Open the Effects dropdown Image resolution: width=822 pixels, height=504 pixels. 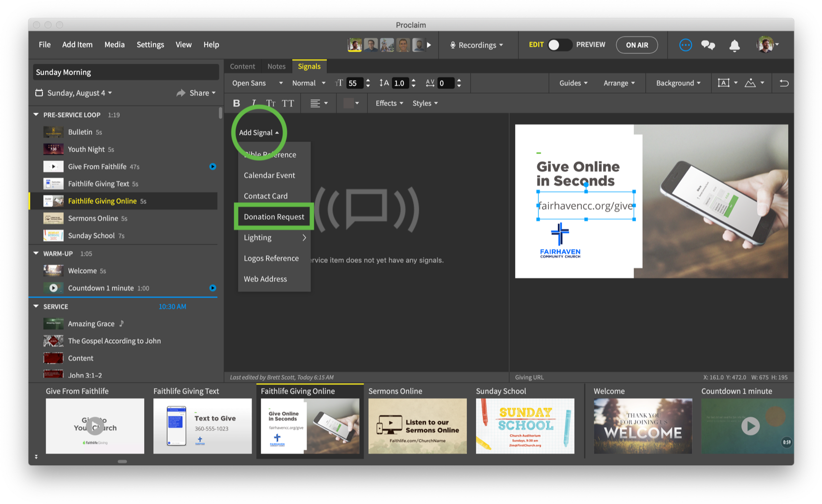point(389,103)
